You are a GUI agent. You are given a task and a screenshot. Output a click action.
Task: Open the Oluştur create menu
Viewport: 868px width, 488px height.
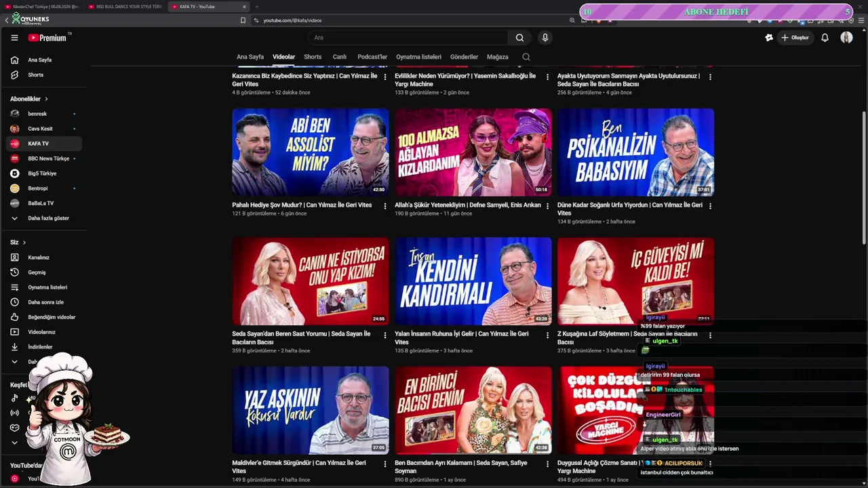pyautogui.click(x=795, y=38)
